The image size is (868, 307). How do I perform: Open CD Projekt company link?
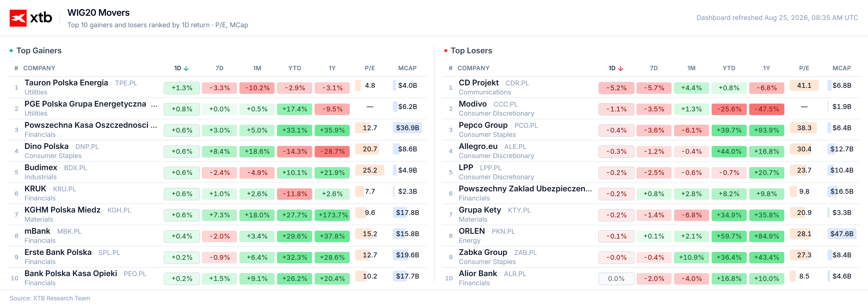click(479, 83)
